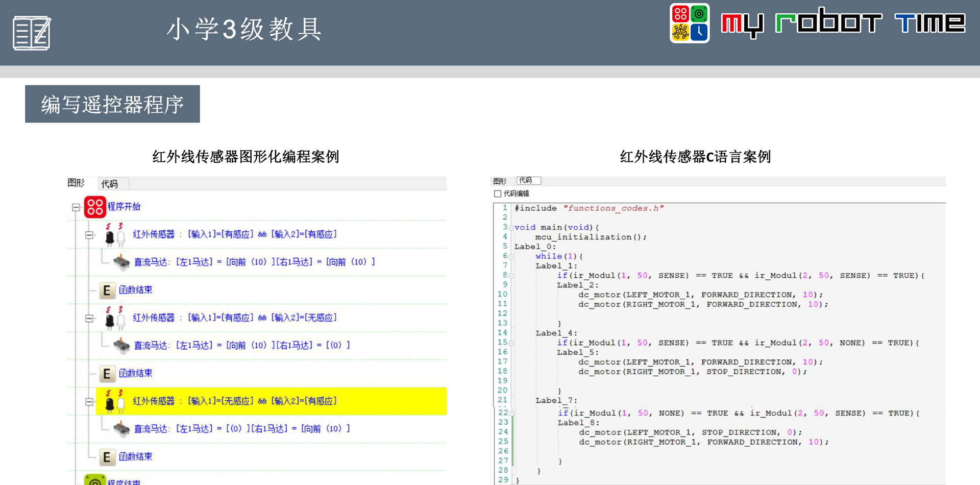Click code line 10 dc_motor statement
Viewport: 980px width, 485px height.
click(699, 295)
